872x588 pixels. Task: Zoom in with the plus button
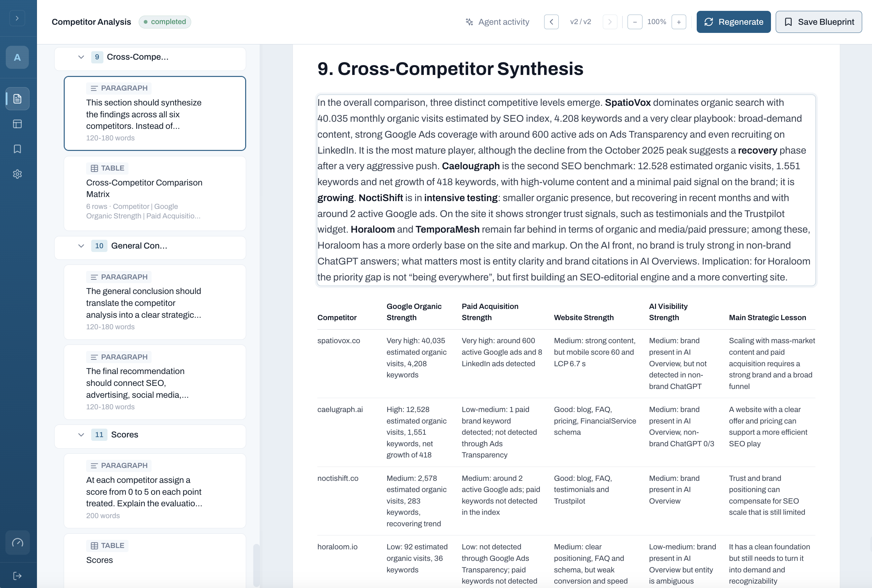678,22
